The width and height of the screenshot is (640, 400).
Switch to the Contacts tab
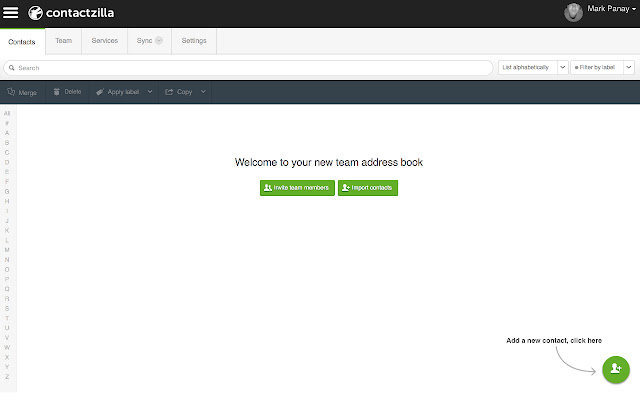coord(22,42)
